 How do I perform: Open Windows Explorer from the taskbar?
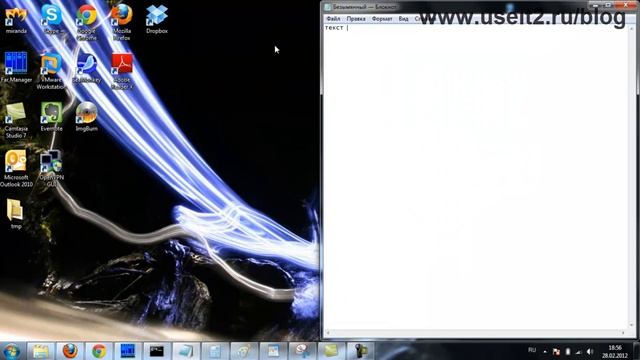pyautogui.click(x=41, y=351)
